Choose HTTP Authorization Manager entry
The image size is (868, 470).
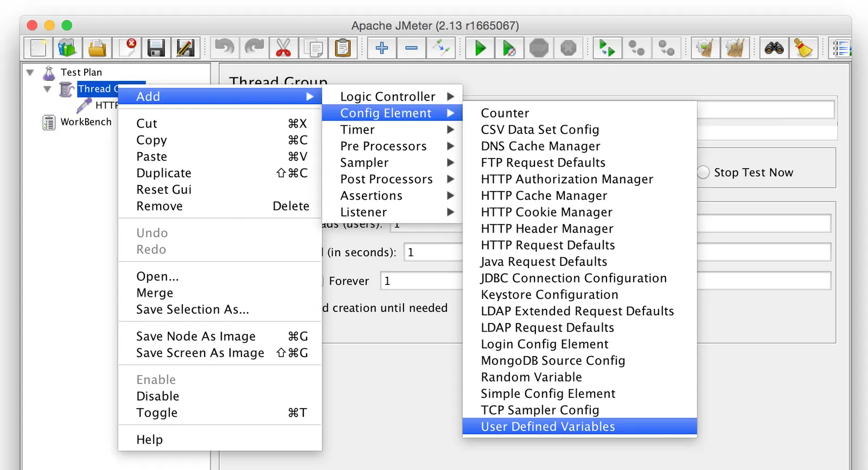579,179
